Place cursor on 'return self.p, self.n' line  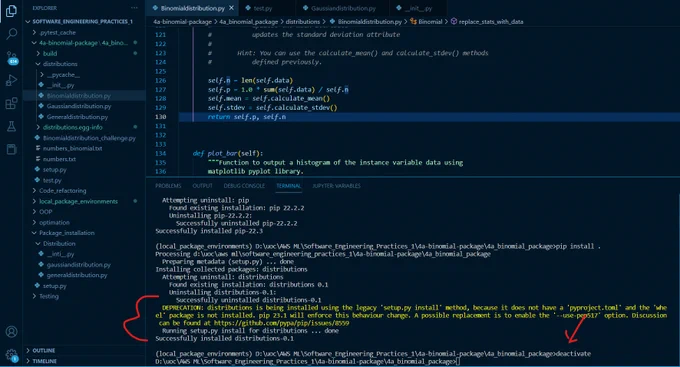246,117
